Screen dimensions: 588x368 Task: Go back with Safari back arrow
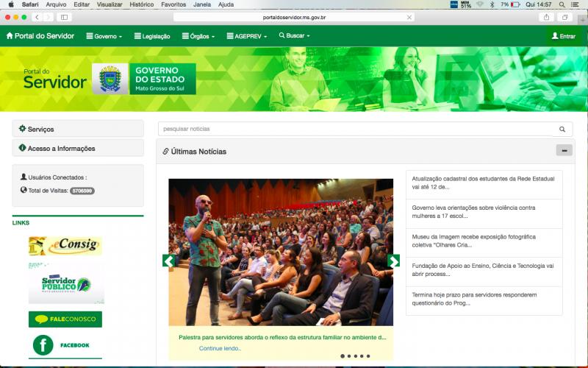(37, 17)
